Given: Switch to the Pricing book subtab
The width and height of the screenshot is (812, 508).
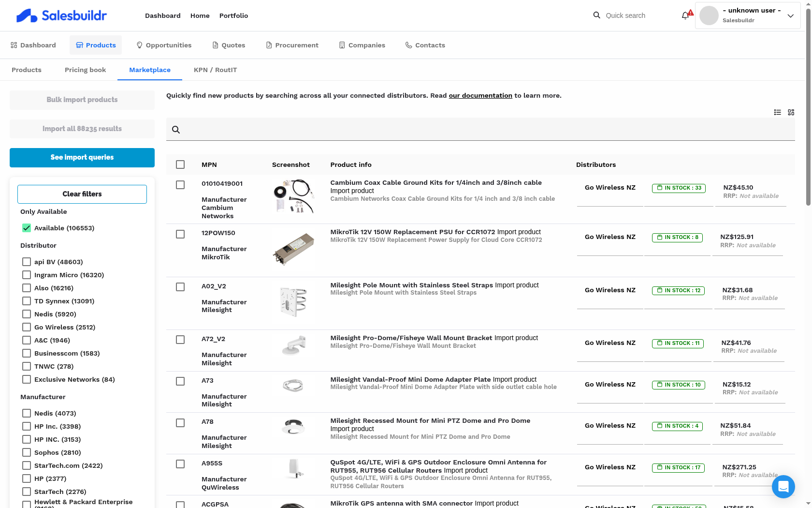Looking at the screenshot, I should coord(85,70).
